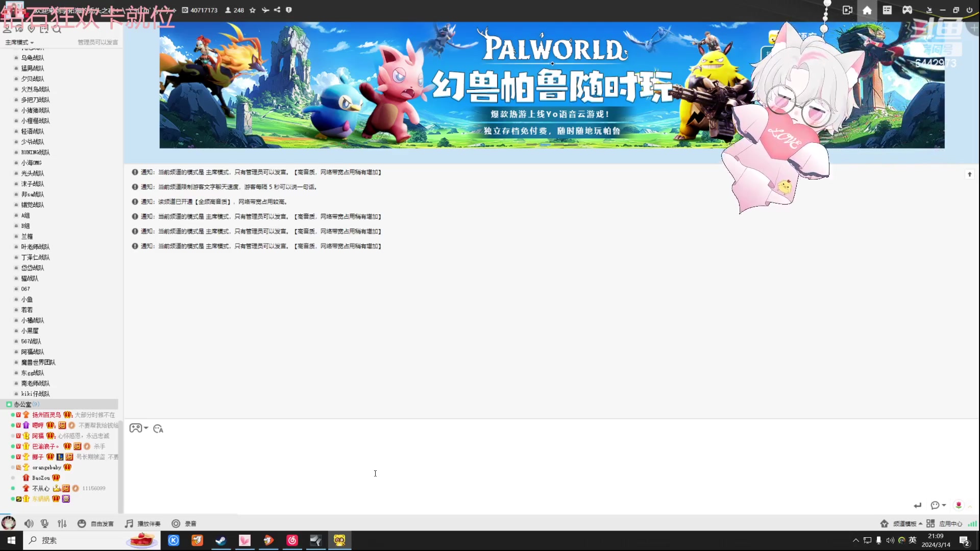This screenshot has height=551, width=980.
Task: Select the RUNING战队 channel
Action: pos(35,153)
